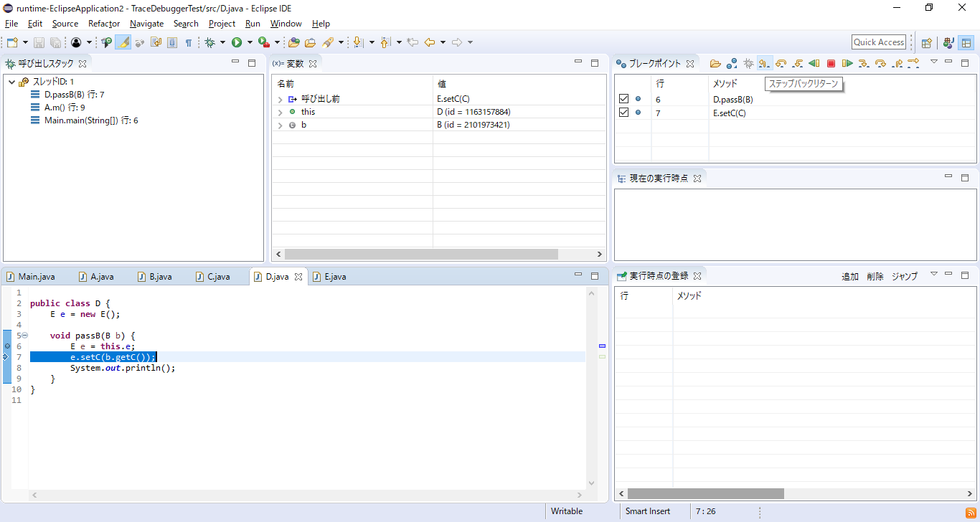980x522 pixels.
Task: Toggle the show whitespace characters pilcrow icon
Action: coord(189,42)
